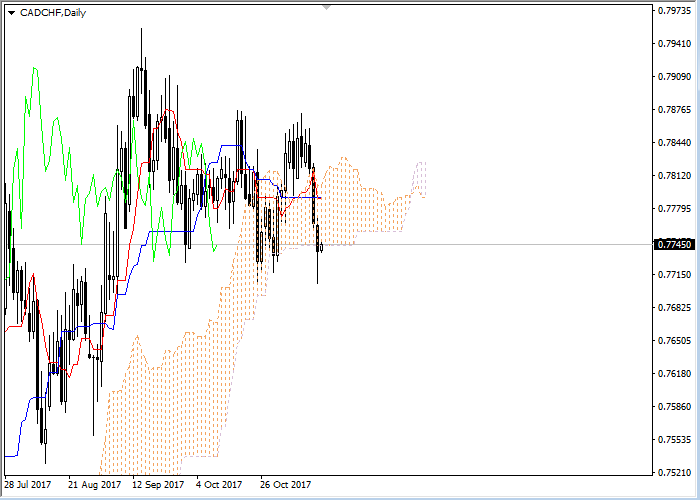Image resolution: width=700 pixels, height=500 pixels.
Task: Select the CADCHF,Daily chart label
Action: (x=53, y=13)
